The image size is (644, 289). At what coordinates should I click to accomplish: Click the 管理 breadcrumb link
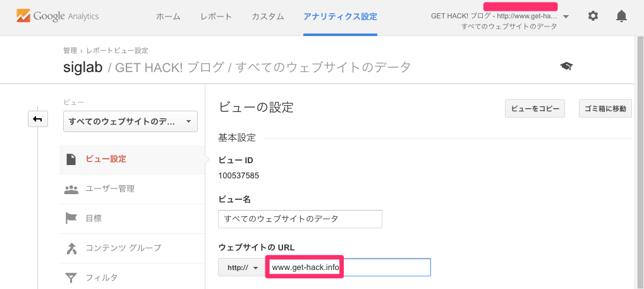coord(70,51)
